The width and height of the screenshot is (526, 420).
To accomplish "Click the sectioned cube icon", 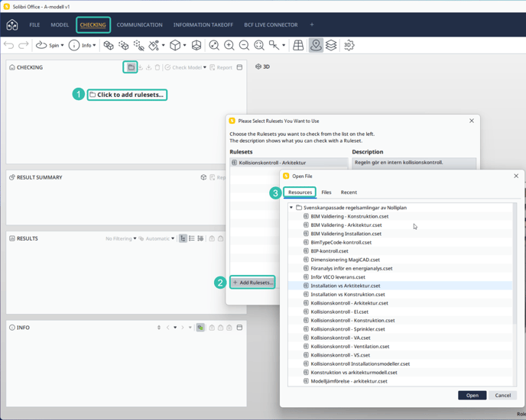I will (196, 45).
